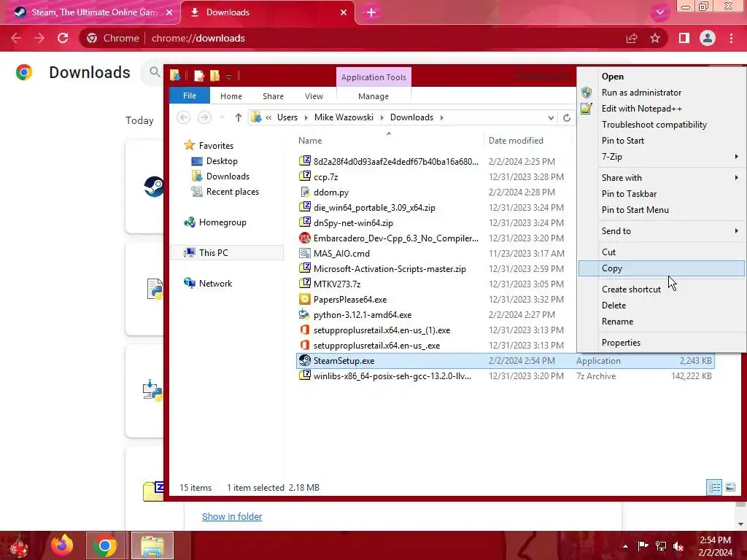Choose Copy from context menu
The width and height of the screenshot is (747, 560).
(661, 268)
